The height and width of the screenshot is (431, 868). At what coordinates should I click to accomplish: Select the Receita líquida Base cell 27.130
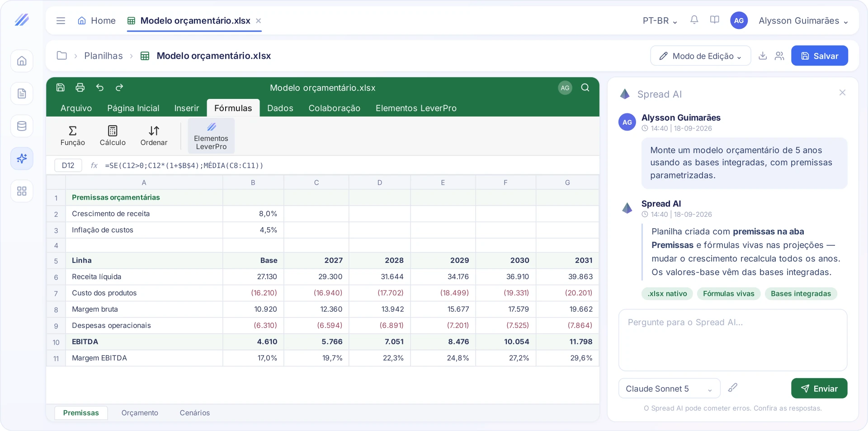tap(253, 277)
